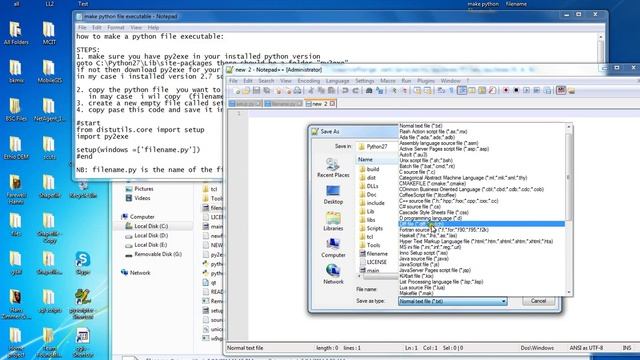This screenshot has height=360, width=640.
Task: Click the Paste icon in Notepad++ toolbar
Action: click(x=331, y=91)
